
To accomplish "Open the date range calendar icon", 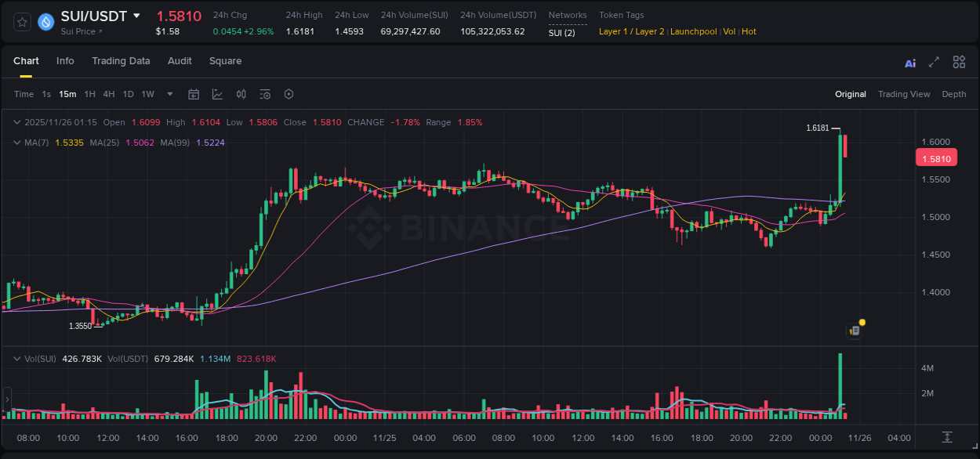I will [x=194, y=94].
